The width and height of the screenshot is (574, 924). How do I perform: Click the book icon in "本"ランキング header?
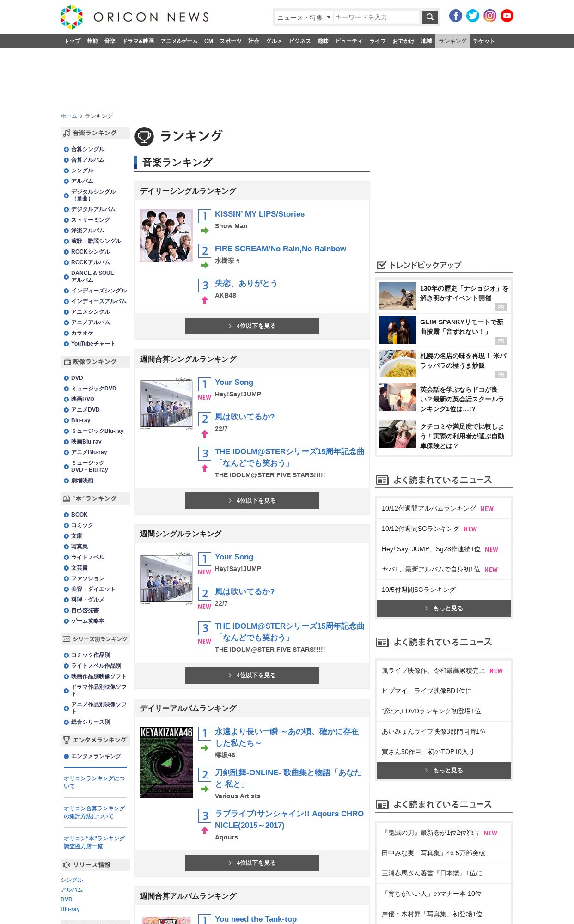click(x=67, y=498)
